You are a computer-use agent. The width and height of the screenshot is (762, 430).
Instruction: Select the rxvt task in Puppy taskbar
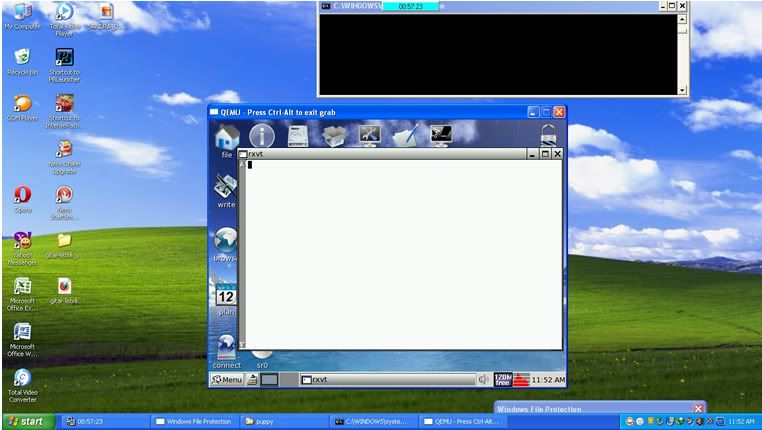[x=387, y=379]
